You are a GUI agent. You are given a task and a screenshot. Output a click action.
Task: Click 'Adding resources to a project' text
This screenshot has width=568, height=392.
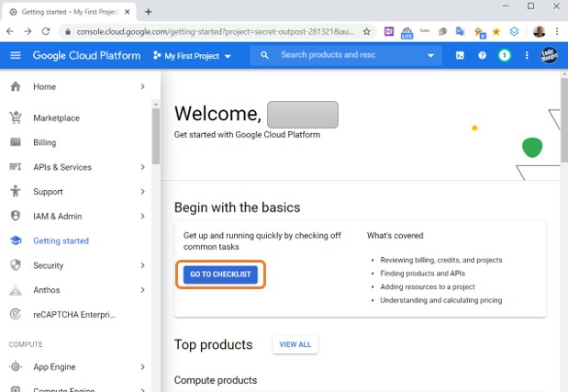pos(428,286)
